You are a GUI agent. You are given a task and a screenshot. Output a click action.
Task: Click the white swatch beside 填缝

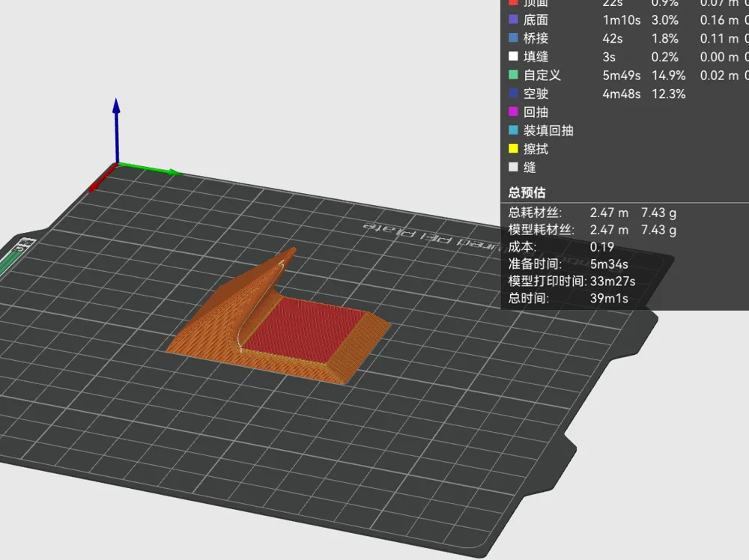point(513,56)
